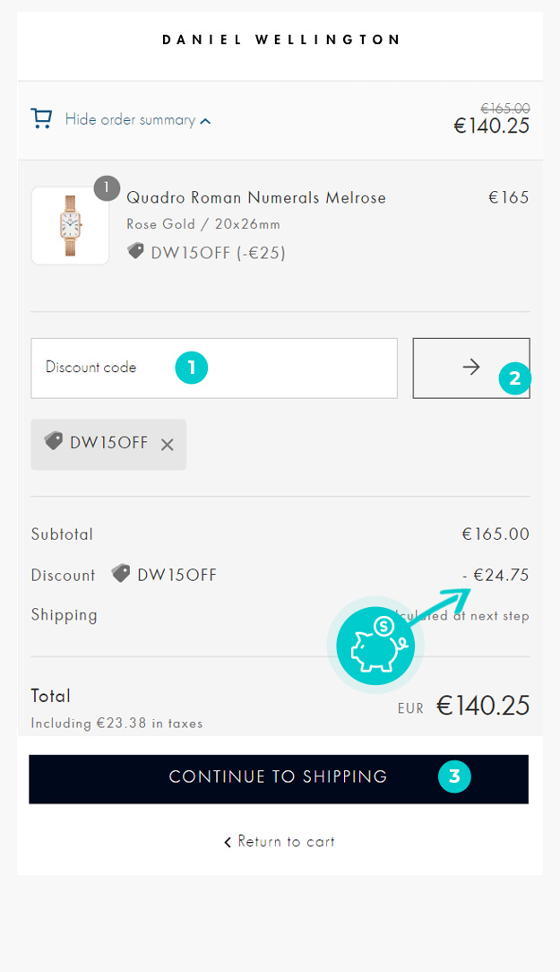Image resolution: width=560 pixels, height=972 pixels.
Task: Click the Quadro Roman Numerals Melrose title
Action: [x=256, y=198]
